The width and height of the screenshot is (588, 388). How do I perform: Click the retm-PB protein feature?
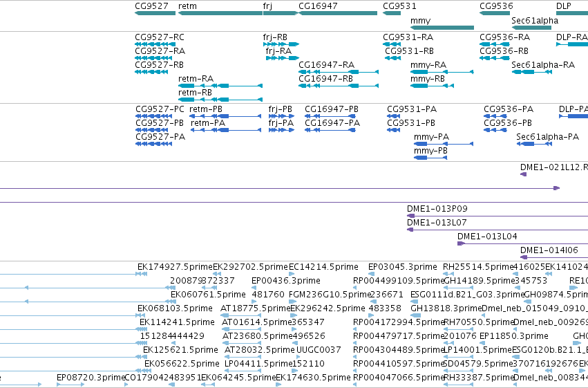225,116
